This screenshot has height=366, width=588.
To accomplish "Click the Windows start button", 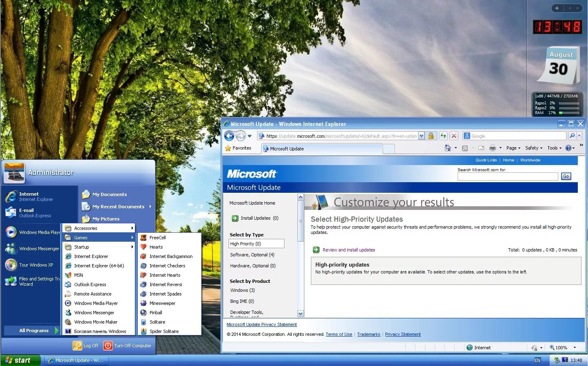I will click(x=21, y=360).
